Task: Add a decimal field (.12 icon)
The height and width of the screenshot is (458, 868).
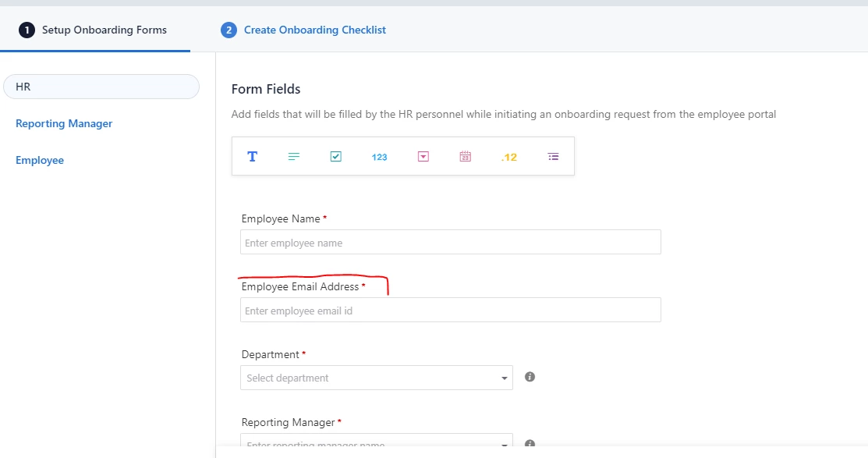Action: tap(508, 158)
